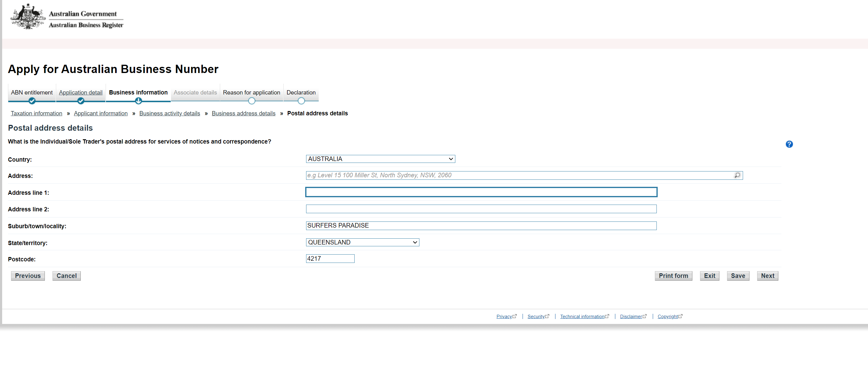
Task: Focus the Address line 2 field
Action: pyautogui.click(x=481, y=209)
